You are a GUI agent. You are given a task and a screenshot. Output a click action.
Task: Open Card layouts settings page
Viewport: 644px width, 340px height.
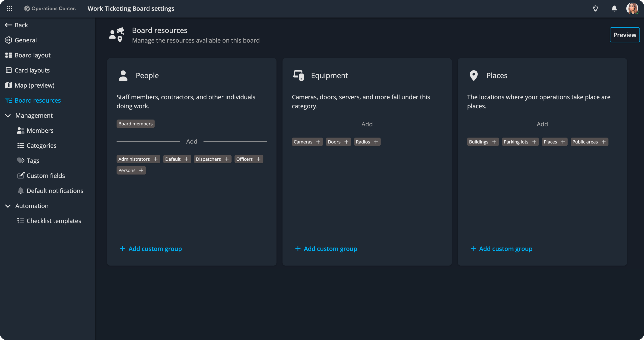(32, 70)
